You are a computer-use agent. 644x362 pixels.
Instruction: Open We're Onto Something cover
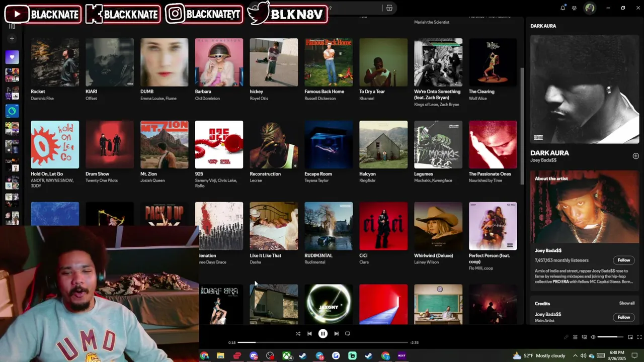pyautogui.click(x=438, y=62)
